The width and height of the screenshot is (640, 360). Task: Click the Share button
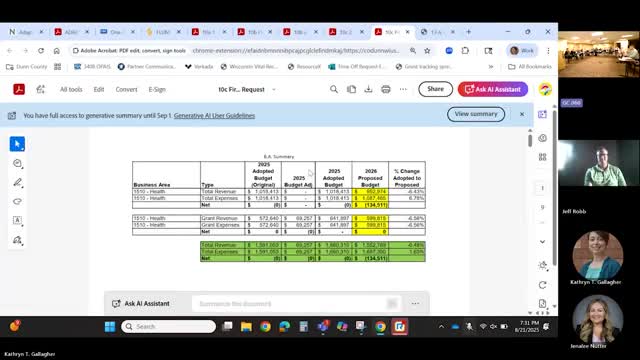click(x=436, y=89)
